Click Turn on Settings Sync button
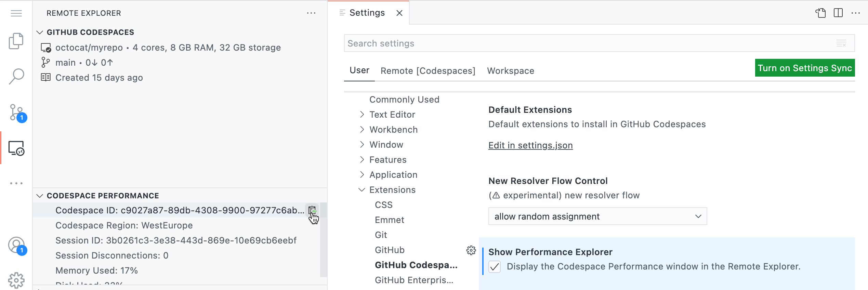Image resolution: width=868 pixels, height=290 pixels. (805, 68)
